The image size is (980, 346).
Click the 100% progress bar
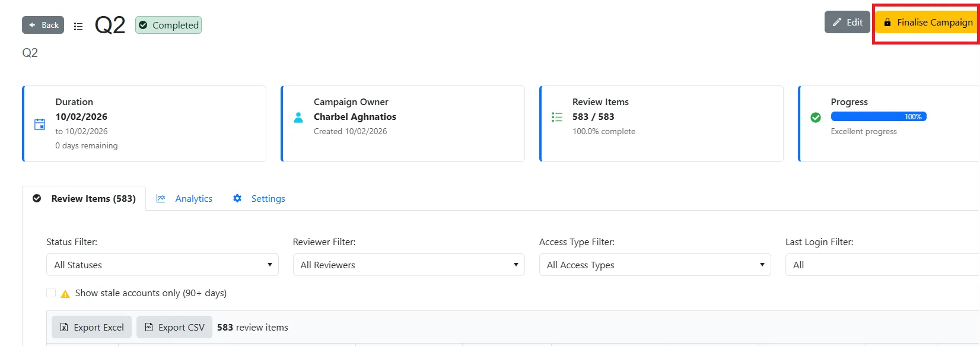click(878, 117)
